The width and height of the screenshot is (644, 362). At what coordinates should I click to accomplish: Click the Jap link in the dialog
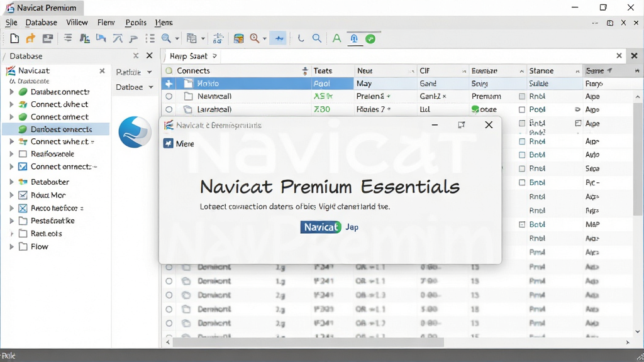[352, 227]
